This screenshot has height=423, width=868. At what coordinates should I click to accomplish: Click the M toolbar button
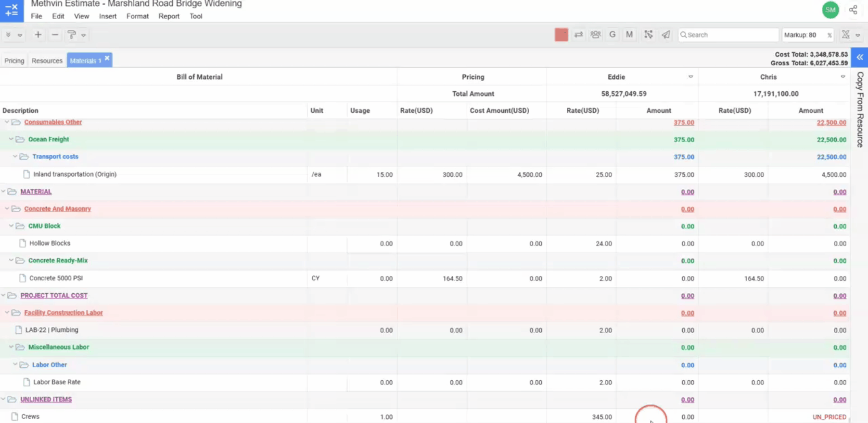pos(629,35)
